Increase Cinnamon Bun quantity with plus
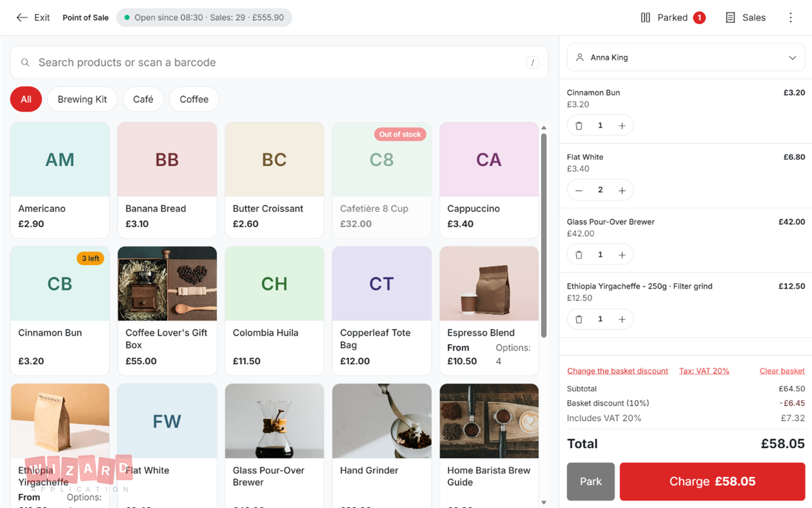The image size is (812, 508). pos(622,126)
